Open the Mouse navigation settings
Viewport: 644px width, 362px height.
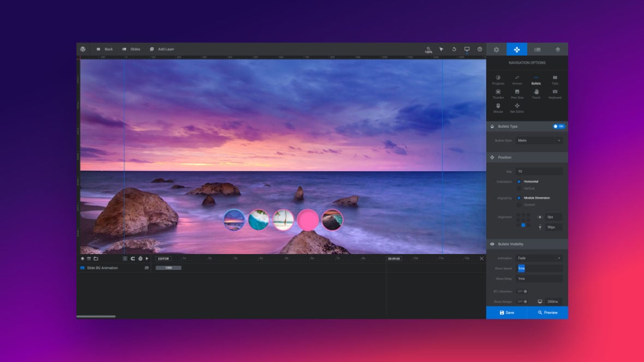[x=498, y=108]
